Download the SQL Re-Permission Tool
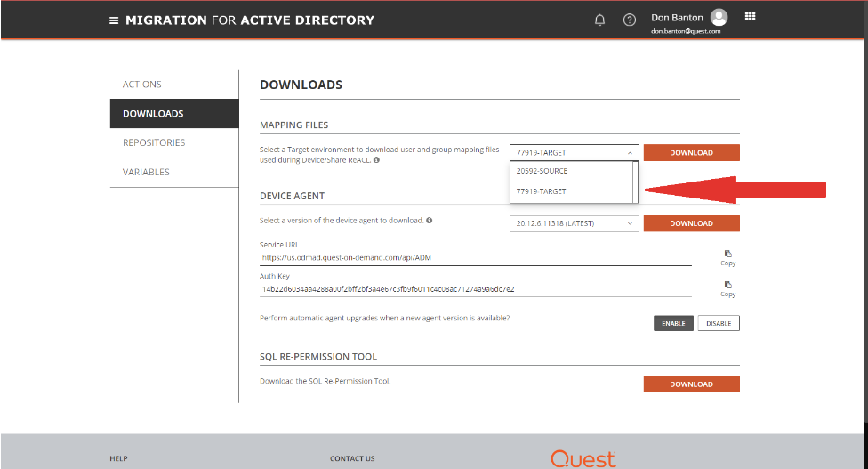The image size is (868, 469). click(691, 384)
